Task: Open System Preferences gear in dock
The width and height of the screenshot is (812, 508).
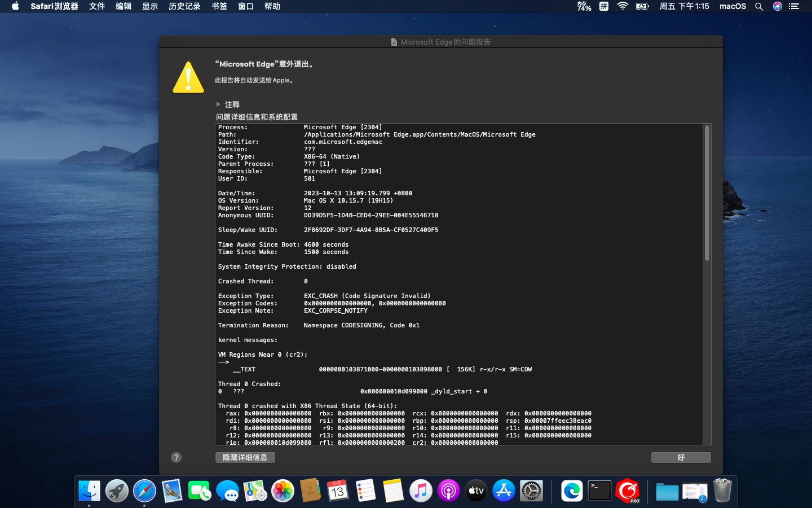Action: coord(531,491)
